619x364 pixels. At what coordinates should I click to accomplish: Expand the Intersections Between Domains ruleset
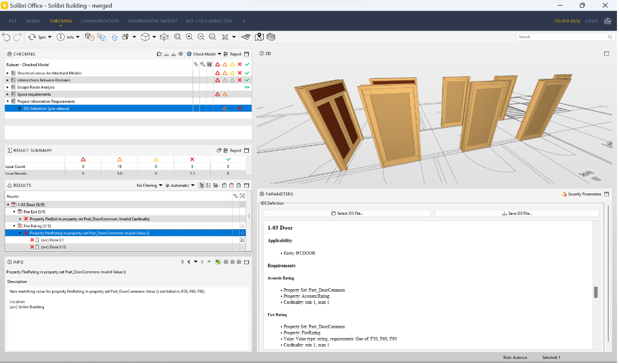pos(8,80)
